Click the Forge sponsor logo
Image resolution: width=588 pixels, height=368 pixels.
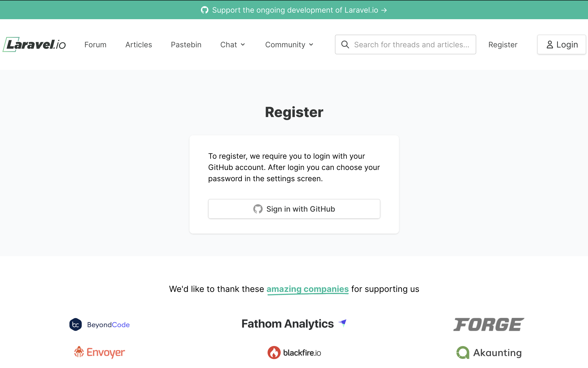click(489, 324)
